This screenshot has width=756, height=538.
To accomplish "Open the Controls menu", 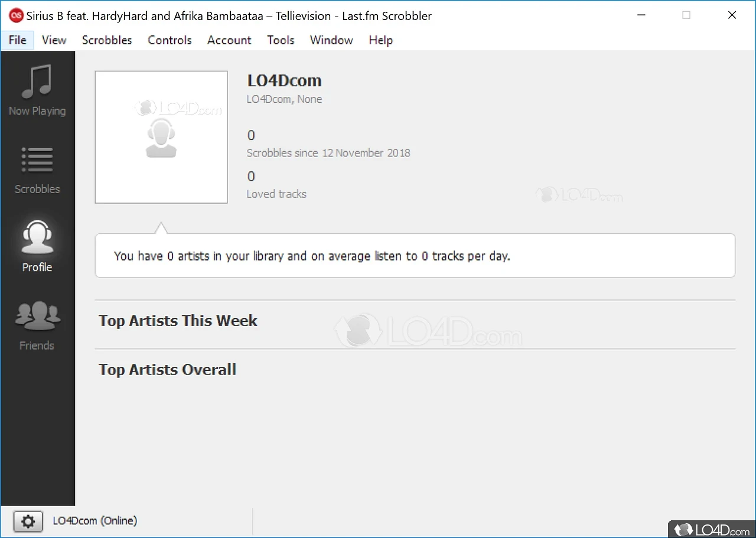I will tap(170, 40).
